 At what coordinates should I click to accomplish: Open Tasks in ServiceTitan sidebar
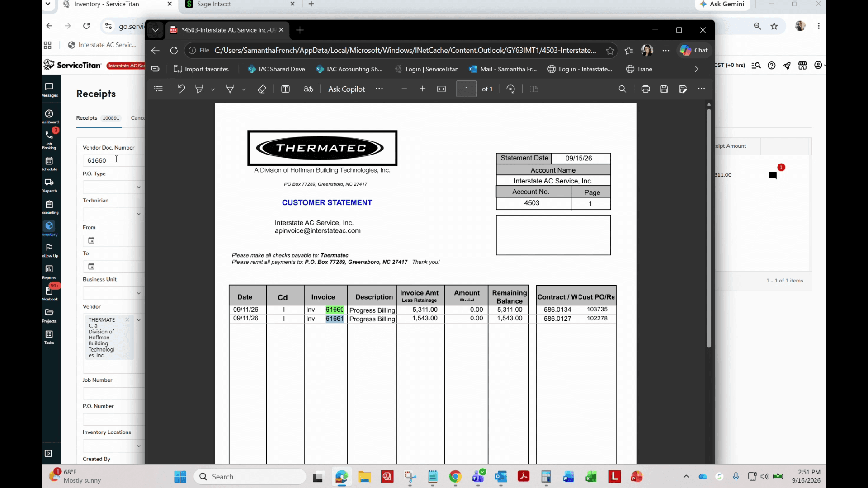pos(49,337)
